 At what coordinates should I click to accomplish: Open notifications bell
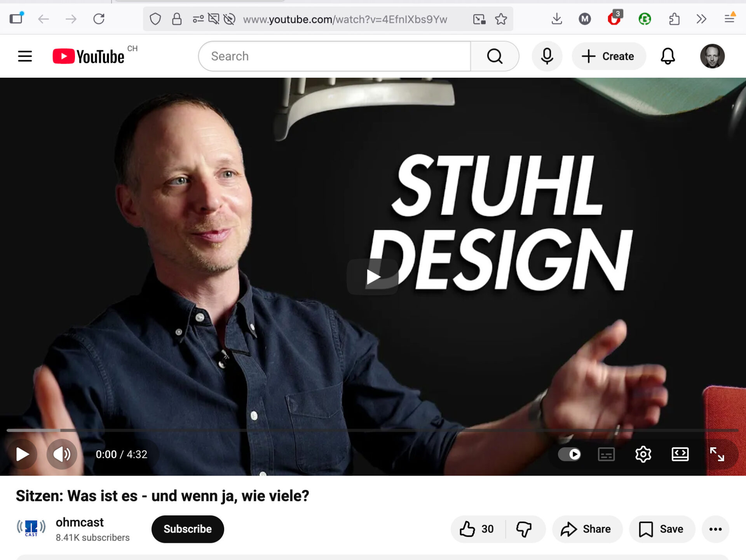668,56
